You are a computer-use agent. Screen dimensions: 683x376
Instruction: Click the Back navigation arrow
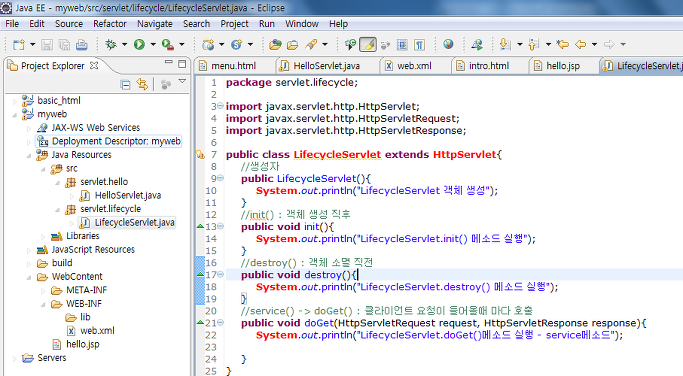pos(580,44)
